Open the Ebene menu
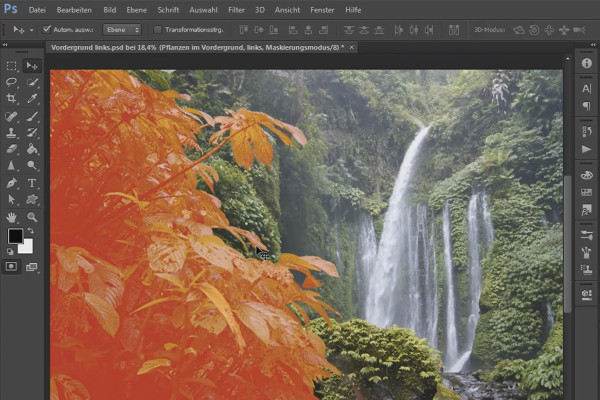The width and height of the screenshot is (600, 400). 137,10
